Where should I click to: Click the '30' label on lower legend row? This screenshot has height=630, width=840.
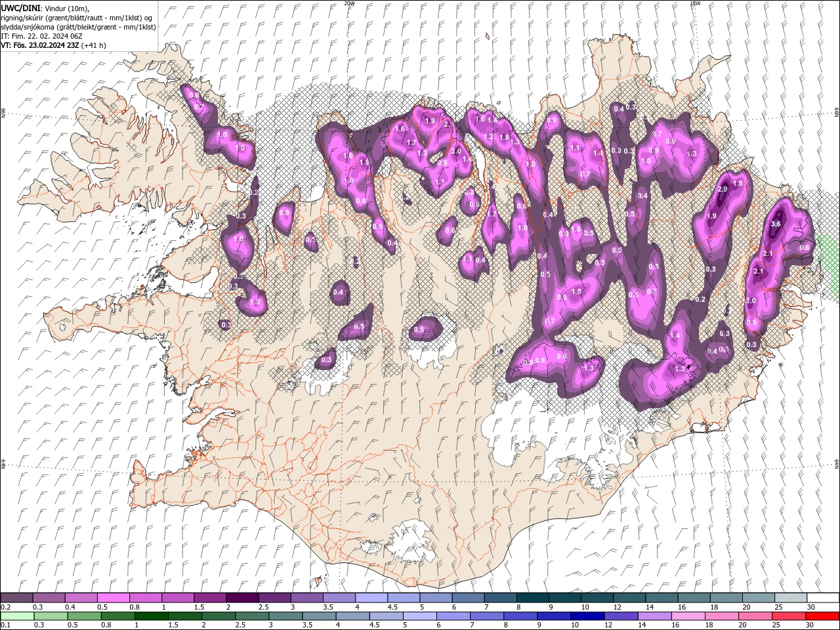(x=810, y=625)
